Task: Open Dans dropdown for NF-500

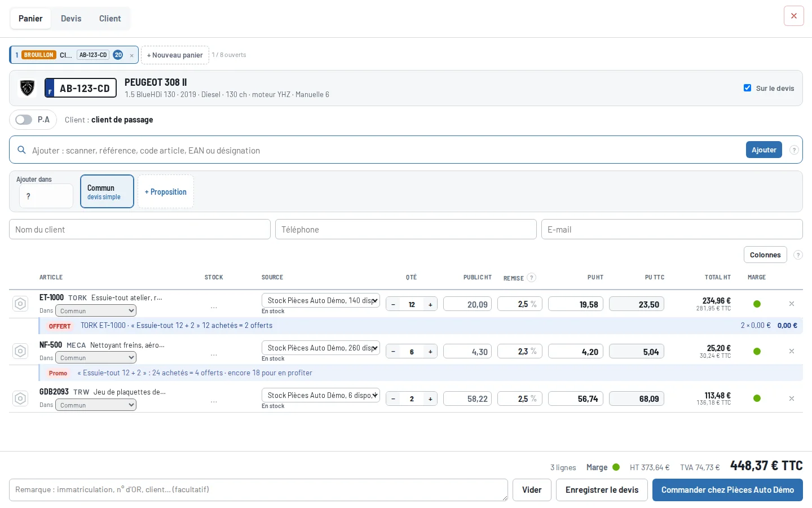Action: [x=96, y=357]
